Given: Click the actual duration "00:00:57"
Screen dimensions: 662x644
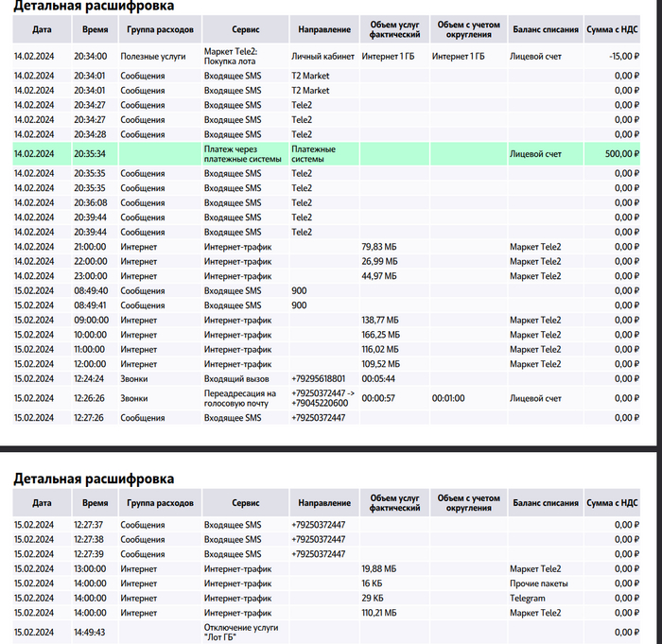Looking at the screenshot, I should [378, 398].
